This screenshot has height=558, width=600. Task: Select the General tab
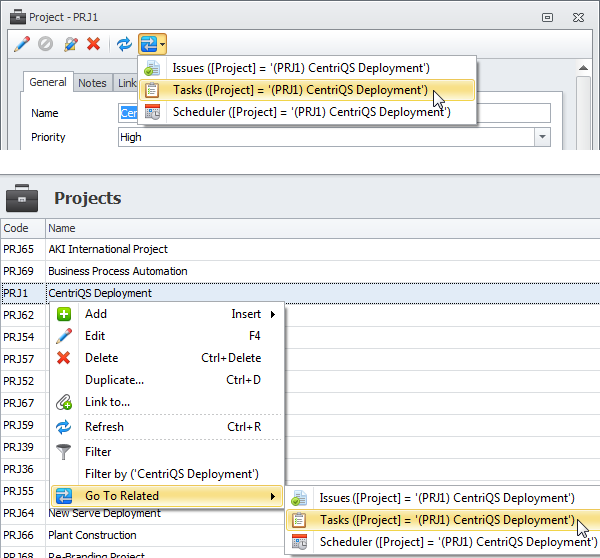click(48, 83)
